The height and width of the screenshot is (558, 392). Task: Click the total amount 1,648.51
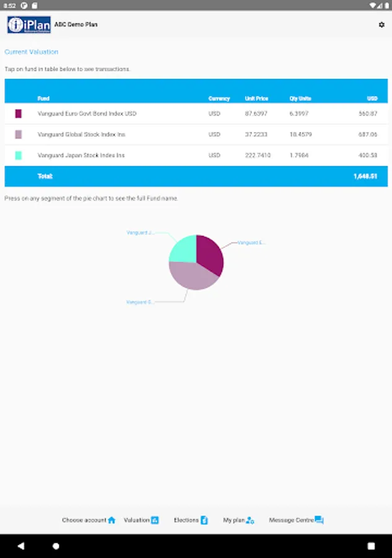coord(365,176)
